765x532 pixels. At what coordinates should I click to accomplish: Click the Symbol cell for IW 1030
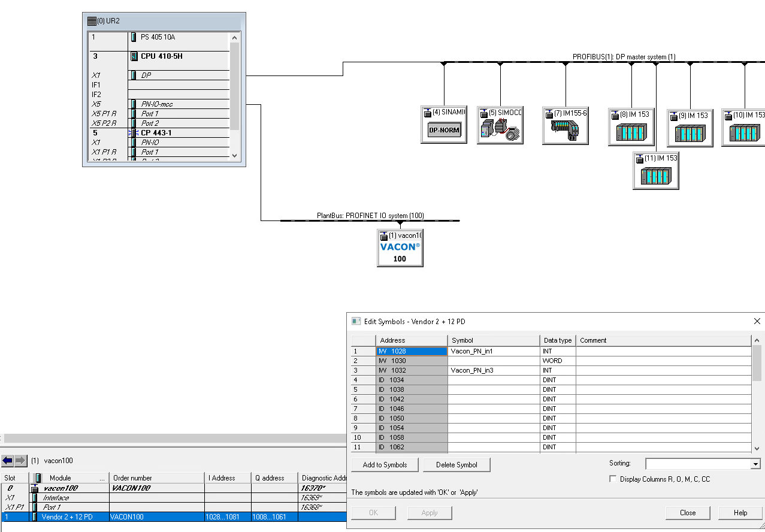[494, 361]
